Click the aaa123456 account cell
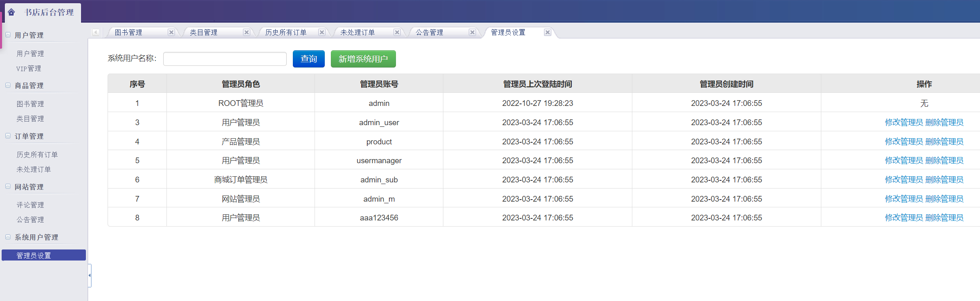Image resolution: width=980 pixels, height=301 pixels. [379, 218]
